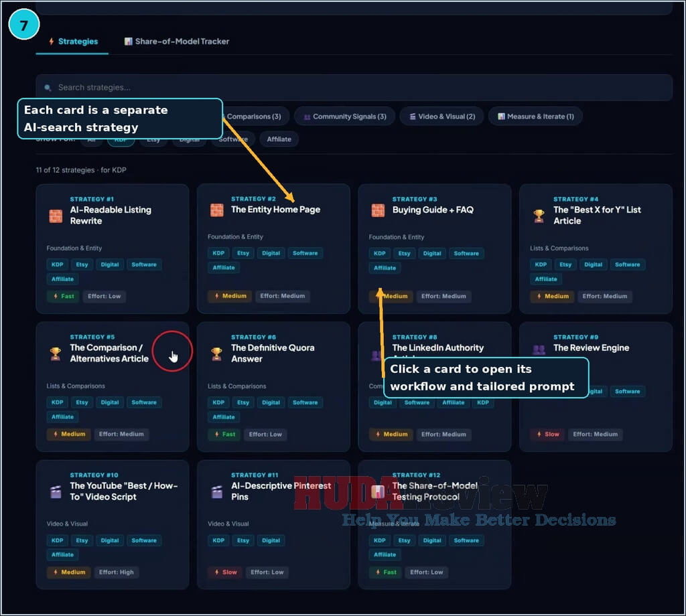Click the magnifier icon in the search bar
Viewport: 686px width, 616px height.
click(x=48, y=88)
